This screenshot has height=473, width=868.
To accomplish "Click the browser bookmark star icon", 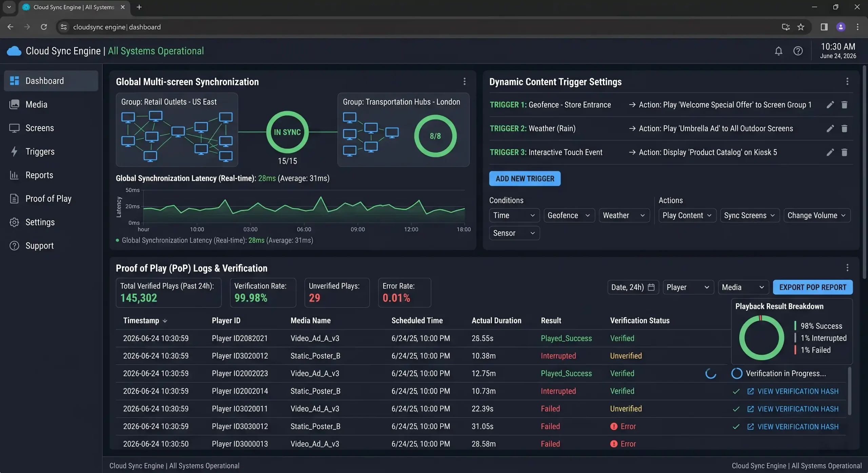I will click(x=801, y=27).
